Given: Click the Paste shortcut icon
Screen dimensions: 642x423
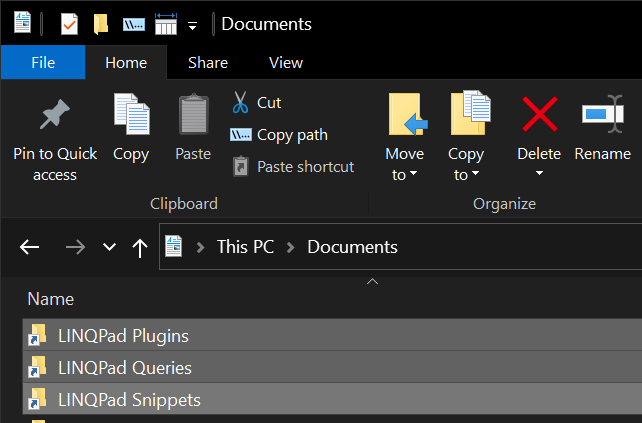Looking at the screenshot, I should (x=241, y=166).
